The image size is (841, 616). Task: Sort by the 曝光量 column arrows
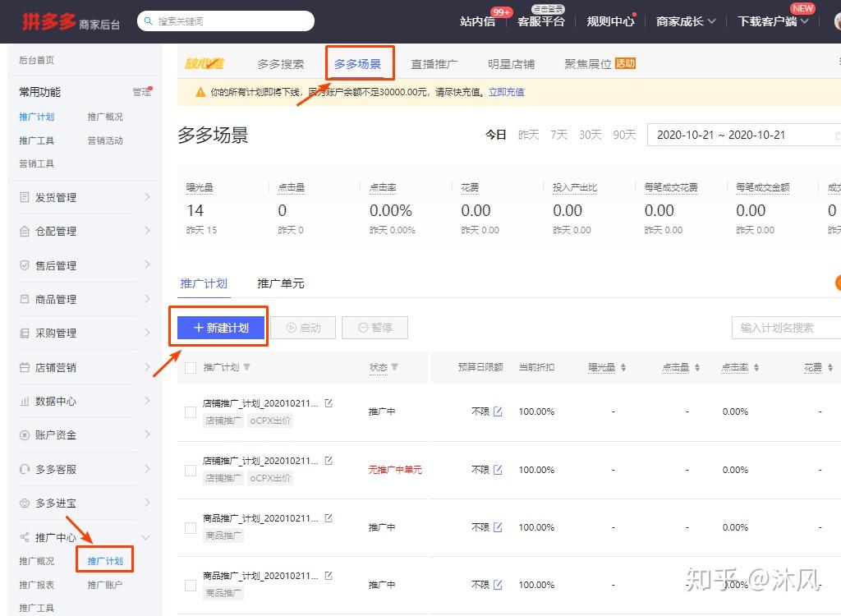click(623, 368)
